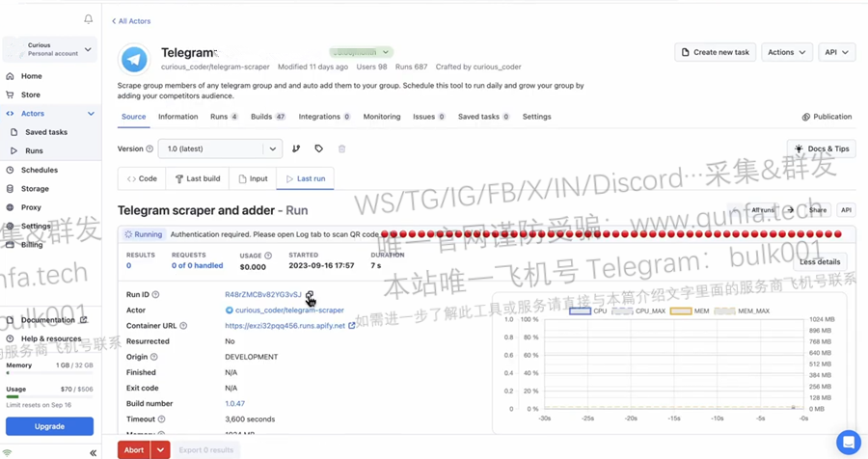Open build number 1.0.47 link

[x=234, y=404]
